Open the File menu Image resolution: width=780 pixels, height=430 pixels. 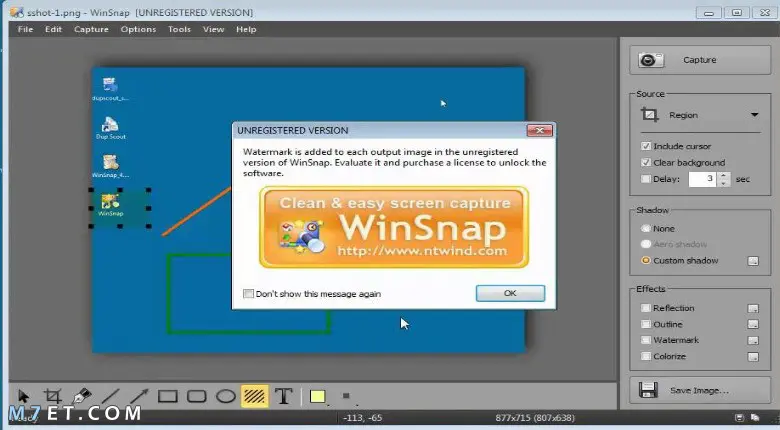click(25, 29)
